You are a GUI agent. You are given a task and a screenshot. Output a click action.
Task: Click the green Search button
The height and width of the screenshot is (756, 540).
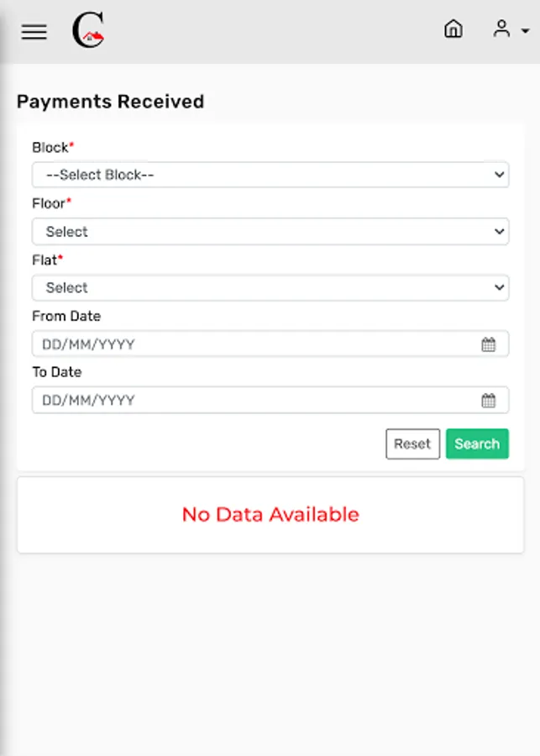click(x=477, y=444)
